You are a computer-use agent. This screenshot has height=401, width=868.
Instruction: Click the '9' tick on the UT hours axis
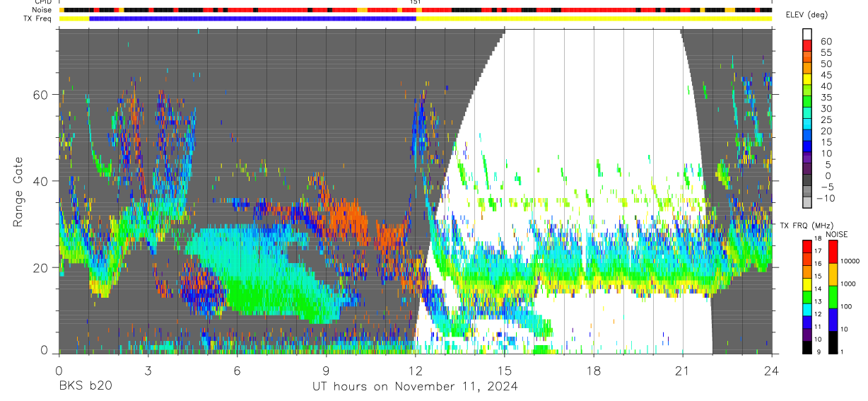pyautogui.click(x=326, y=370)
